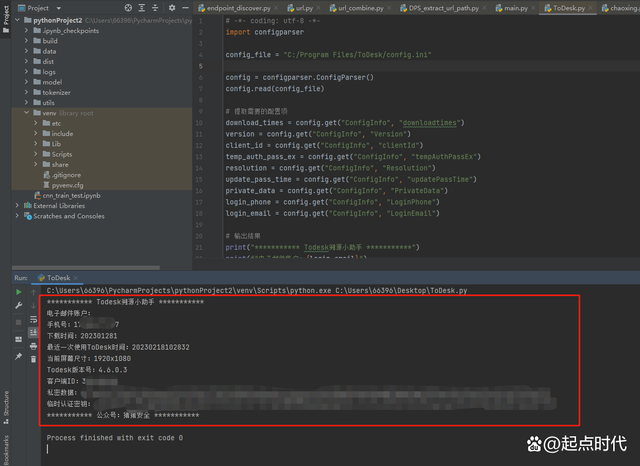This screenshot has width=640, height=466.
Task: Click the up arrow in Run toolbar
Action: [x=33, y=292]
